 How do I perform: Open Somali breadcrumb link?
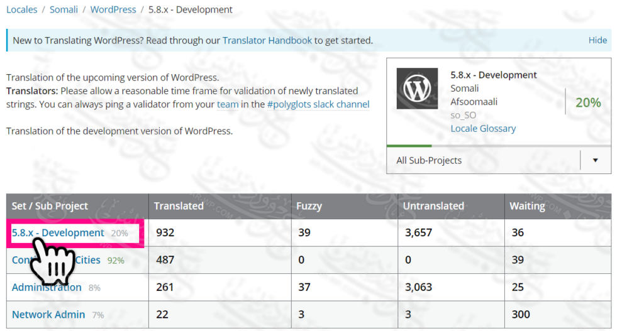pos(64,9)
